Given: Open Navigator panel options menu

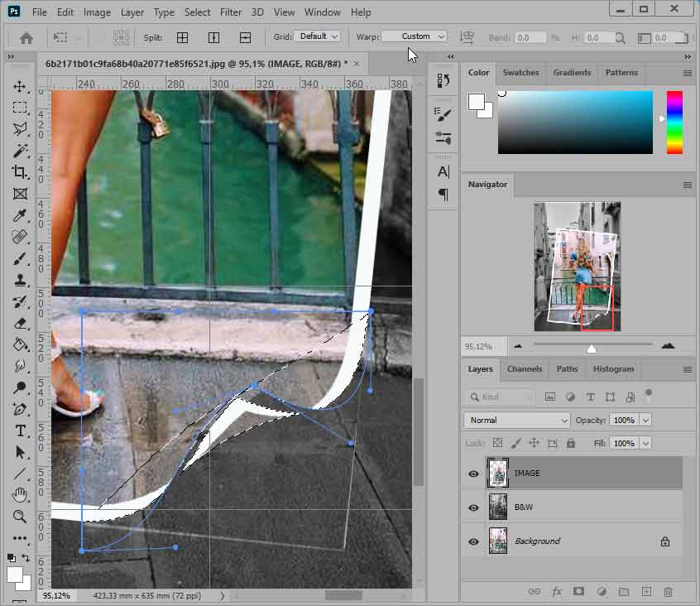Looking at the screenshot, I should 688,185.
